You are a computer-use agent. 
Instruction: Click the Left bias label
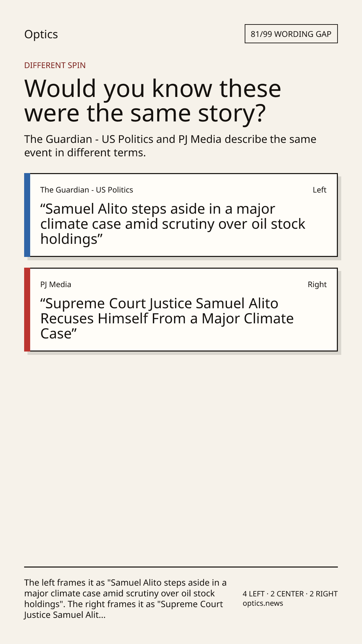[x=319, y=190]
